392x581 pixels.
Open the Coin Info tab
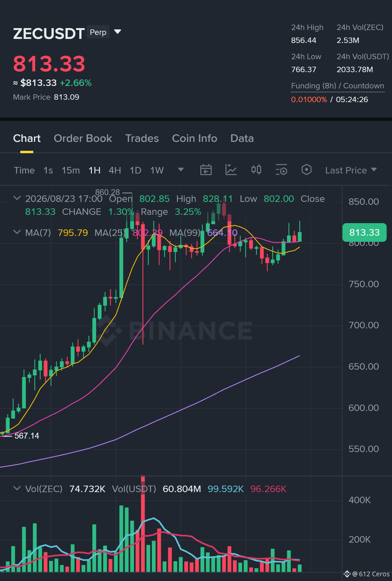coord(194,138)
